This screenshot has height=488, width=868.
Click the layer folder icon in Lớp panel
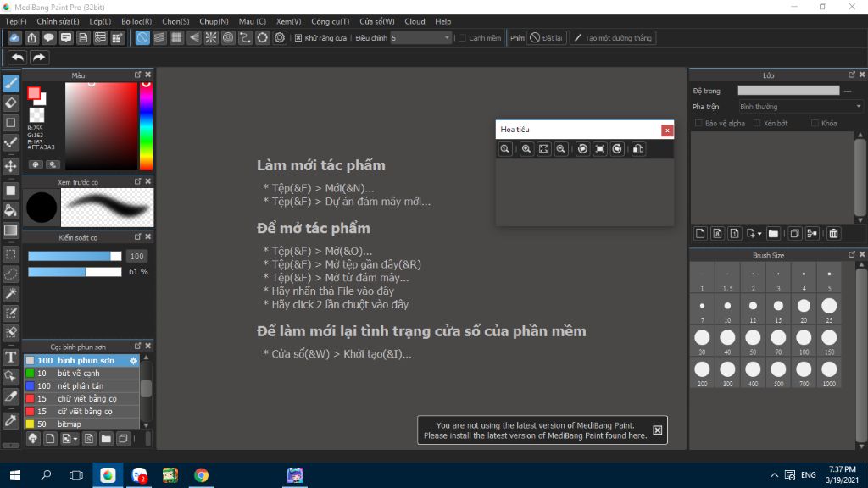coord(773,234)
